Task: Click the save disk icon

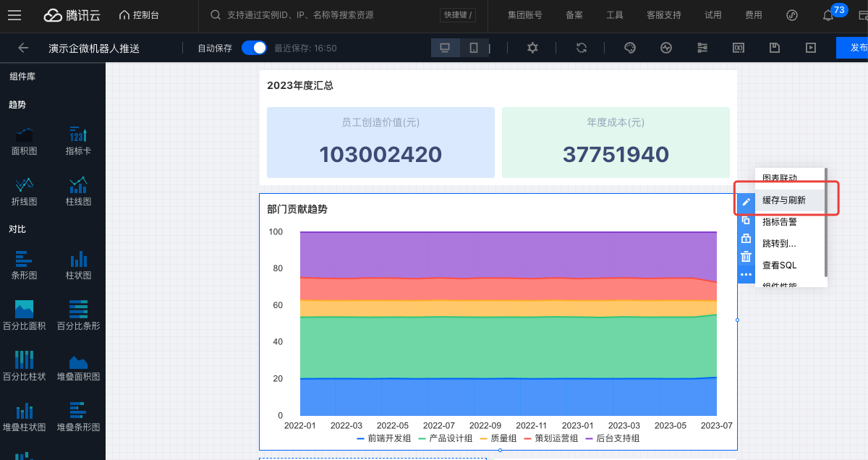Action: (774, 48)
